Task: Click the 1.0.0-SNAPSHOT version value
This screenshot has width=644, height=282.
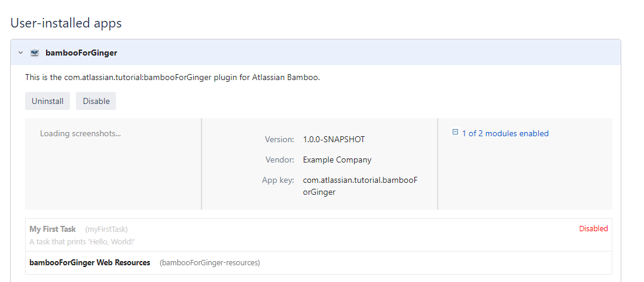Action: point(334,139)
